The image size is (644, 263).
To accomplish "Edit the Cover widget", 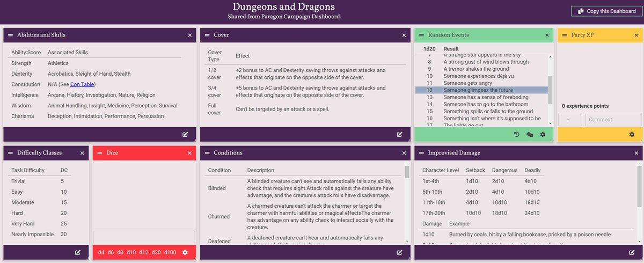I will [400, 134].
